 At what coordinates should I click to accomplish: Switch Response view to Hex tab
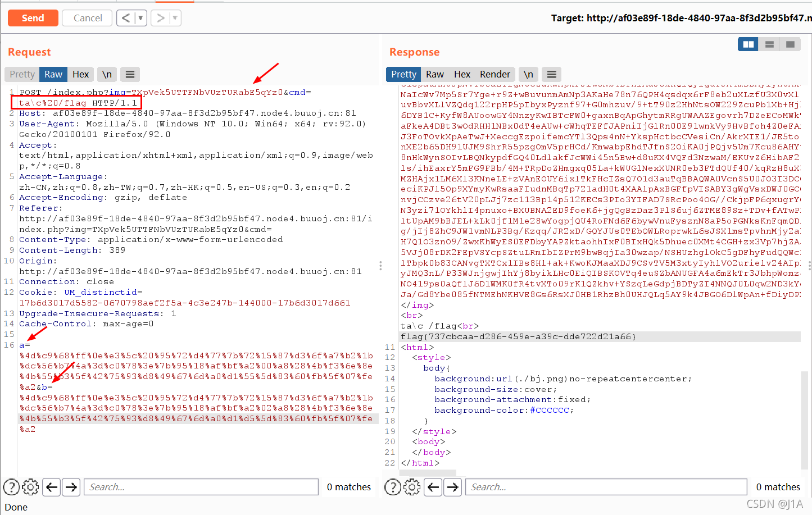coord(462,74)
